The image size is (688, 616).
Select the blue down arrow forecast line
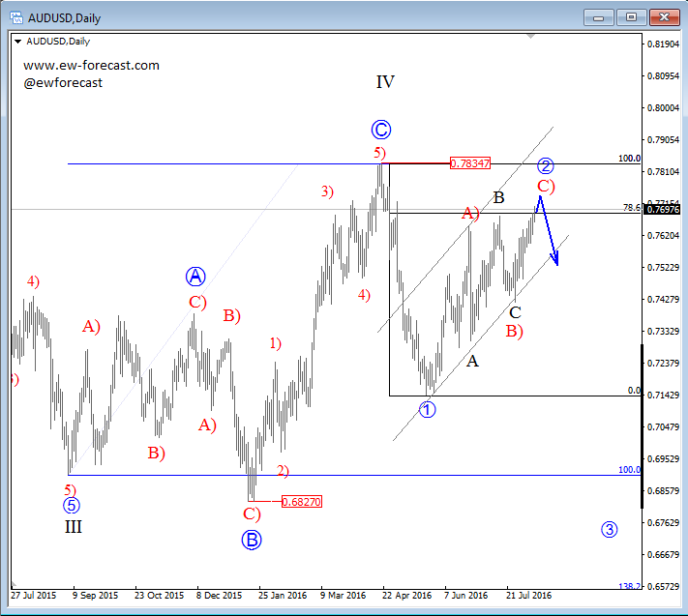[549, 230]
